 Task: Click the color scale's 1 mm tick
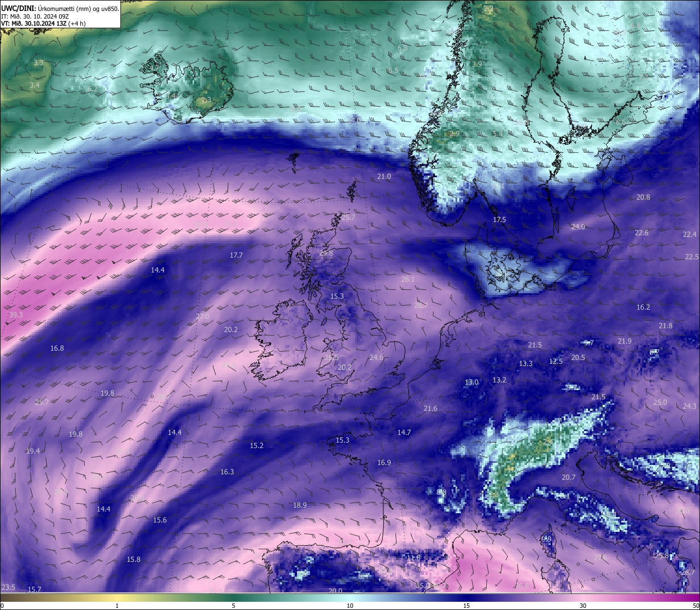[x=116, y=606]
